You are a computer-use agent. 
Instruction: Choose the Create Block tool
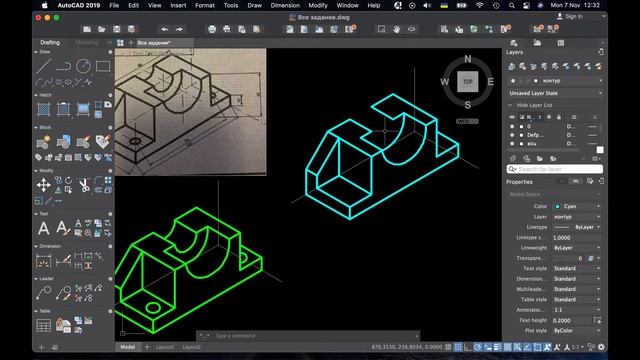pos(44,142)
